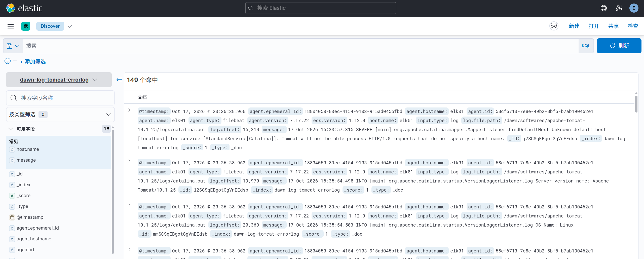This screenshot has width=644, height=259.
Task: Click the 打开 menu item
Action: tap(594, 26)
